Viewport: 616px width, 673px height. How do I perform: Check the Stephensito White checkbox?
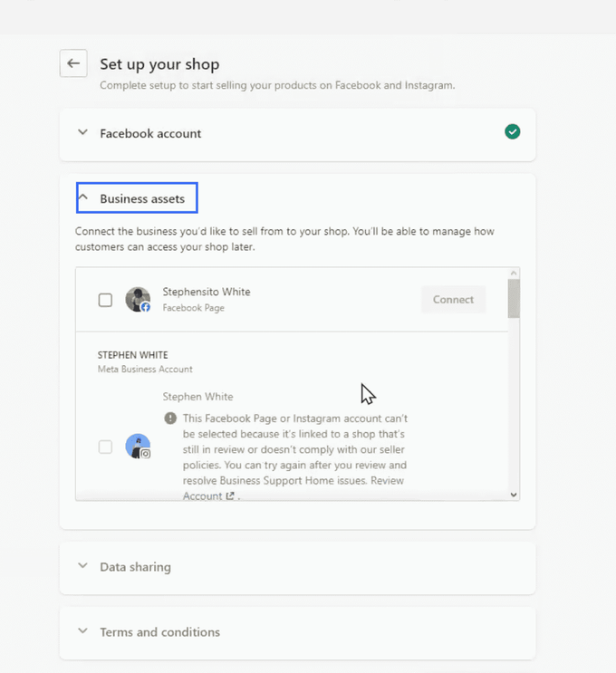(105, 300)
